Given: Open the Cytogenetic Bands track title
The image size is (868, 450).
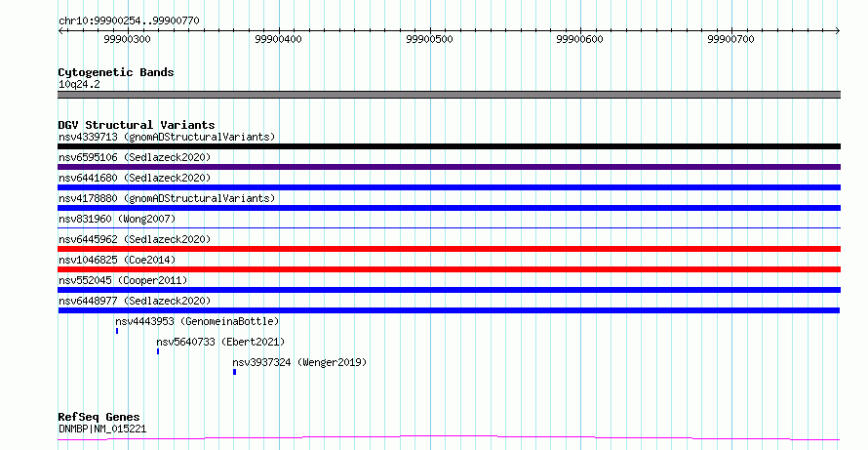Looking at the screenshot, I should coord(116,72).
